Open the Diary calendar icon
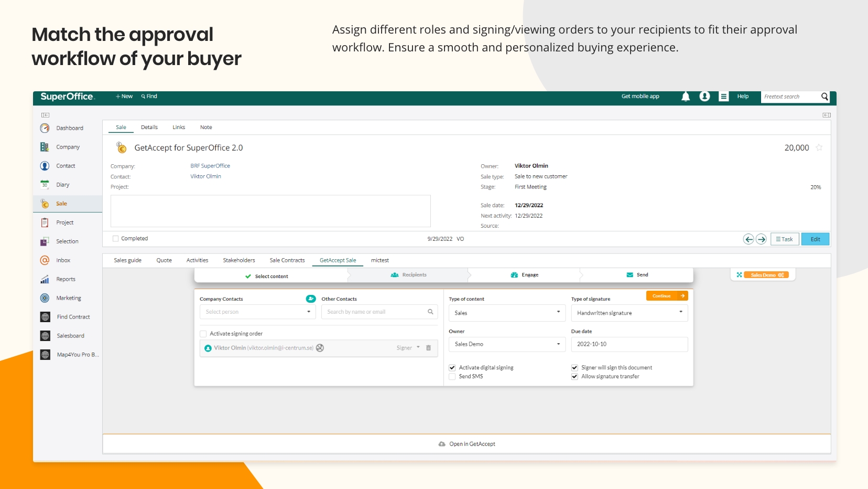 click(x=45, y=185)
